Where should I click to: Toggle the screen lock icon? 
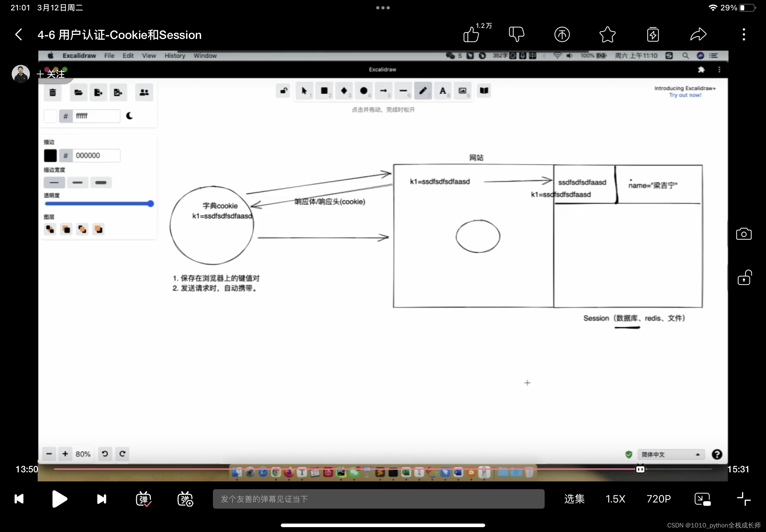pyautogui.click(x=744, y=277)
